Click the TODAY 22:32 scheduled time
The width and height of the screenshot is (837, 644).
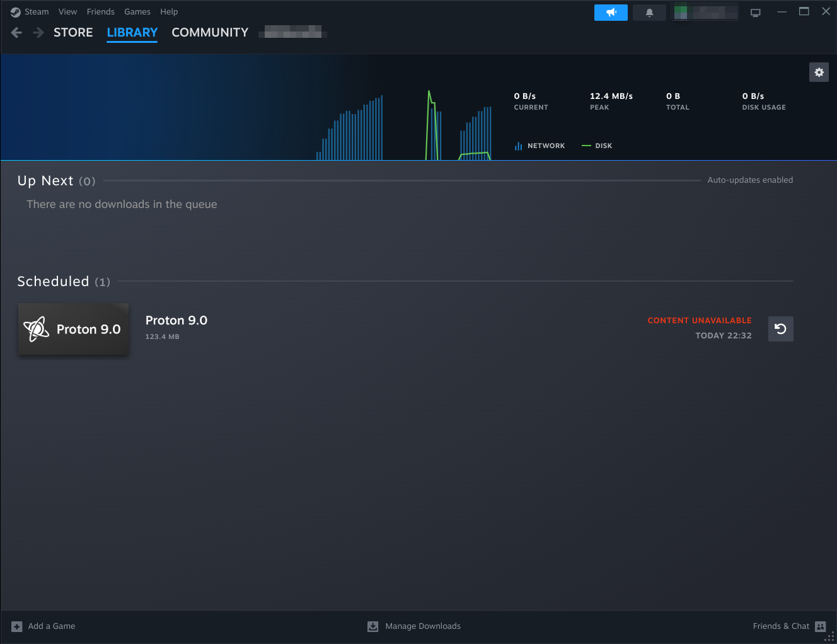click(724, 336)
